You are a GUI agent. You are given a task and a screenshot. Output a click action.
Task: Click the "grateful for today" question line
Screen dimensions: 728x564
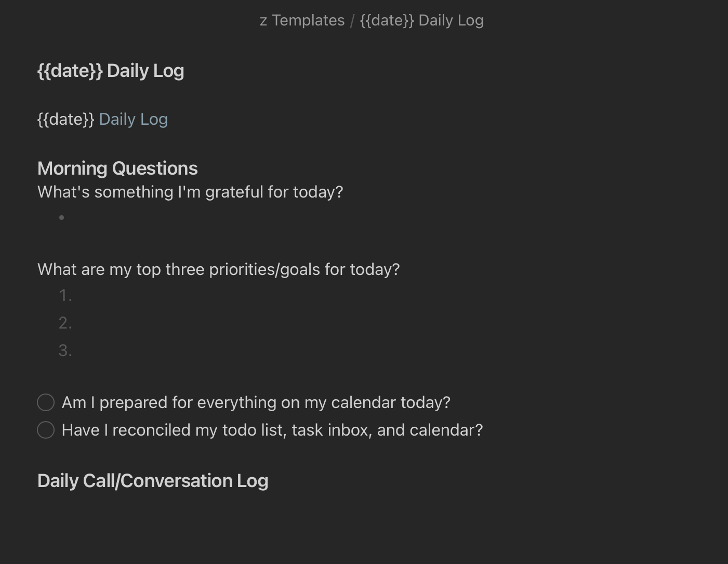190,192
